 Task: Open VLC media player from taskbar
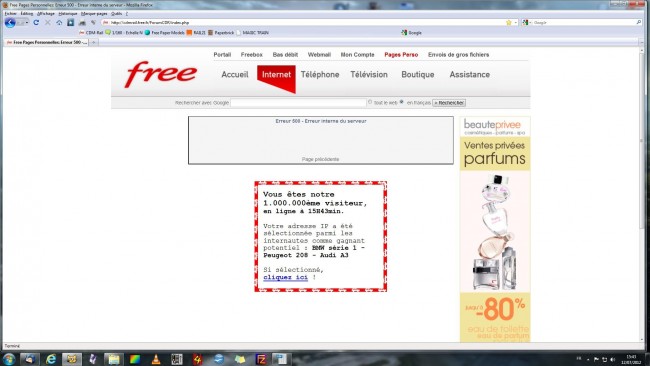point(156,359)
